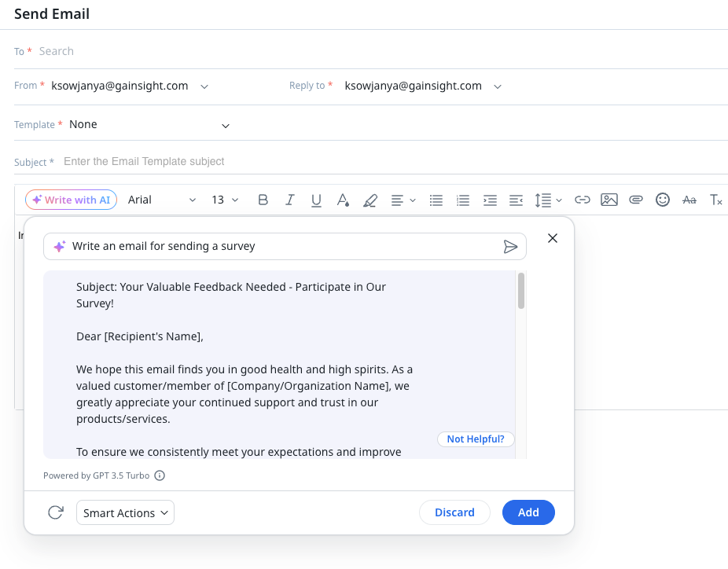This screenshot has height=569, width=728.
Task: Click the AI response scrollbar thumb
Action: tap(521, 291)
